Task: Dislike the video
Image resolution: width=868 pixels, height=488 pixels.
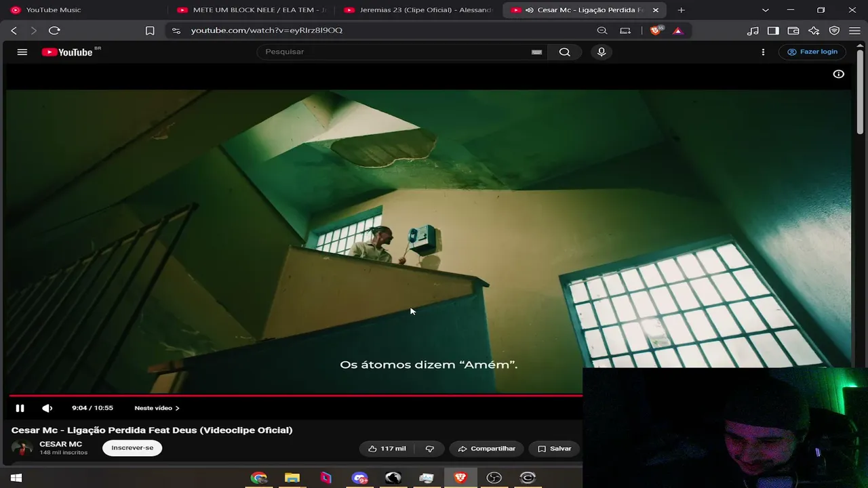Action: (x=429, y=449)
